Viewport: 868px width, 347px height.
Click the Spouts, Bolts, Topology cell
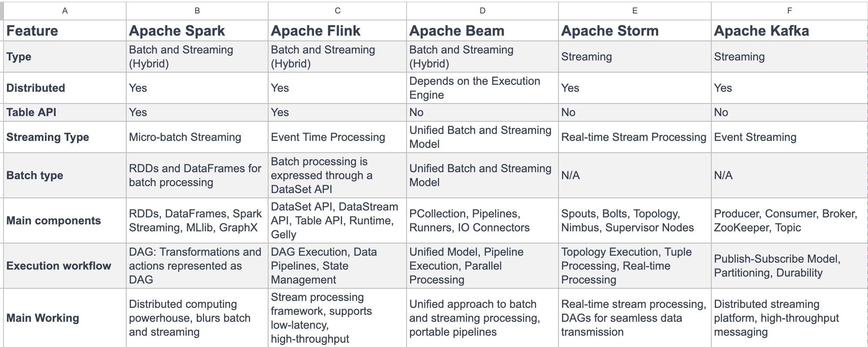point(635,220)
